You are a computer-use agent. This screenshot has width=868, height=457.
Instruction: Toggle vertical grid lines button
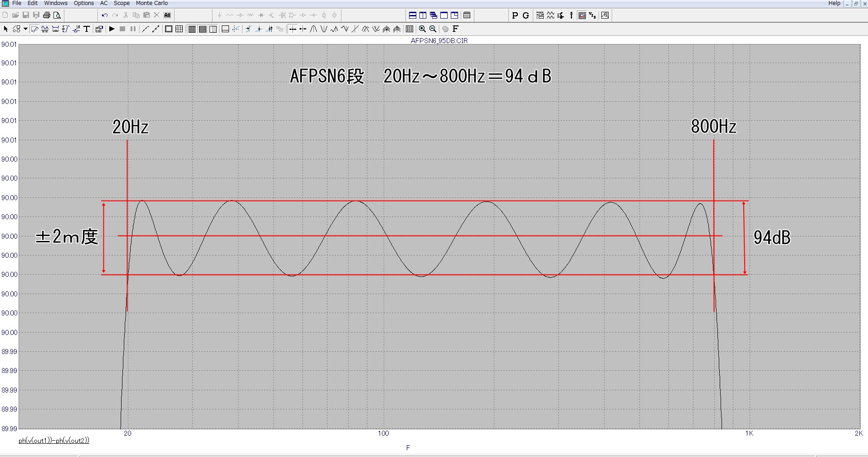click(x=192, y=29)
